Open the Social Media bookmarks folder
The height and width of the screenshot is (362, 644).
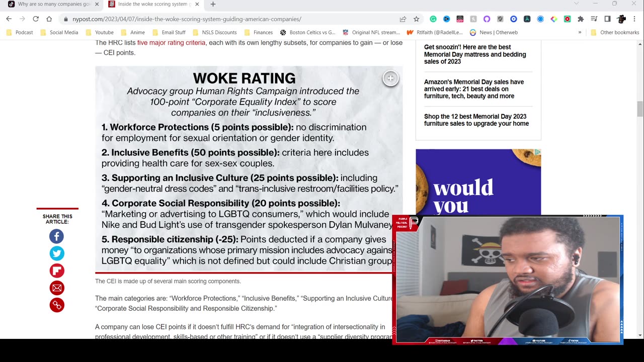[x=59, y=32]
